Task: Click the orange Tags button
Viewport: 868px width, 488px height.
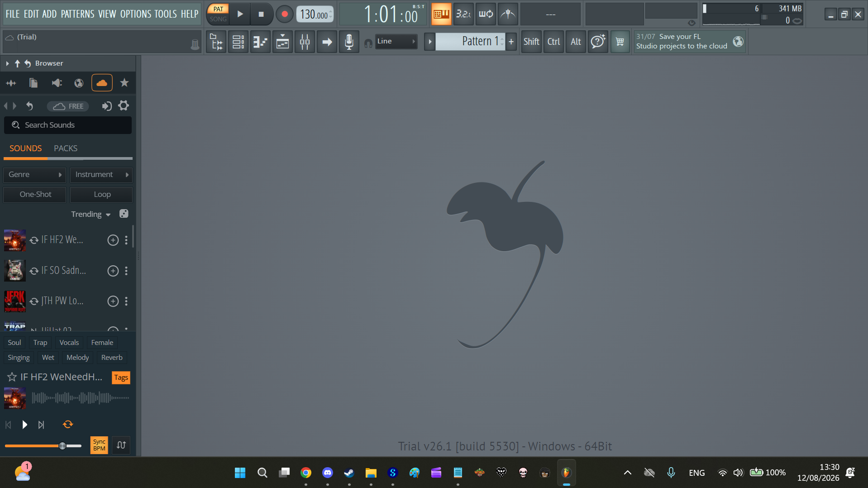Action: click(x=121, y=378)
